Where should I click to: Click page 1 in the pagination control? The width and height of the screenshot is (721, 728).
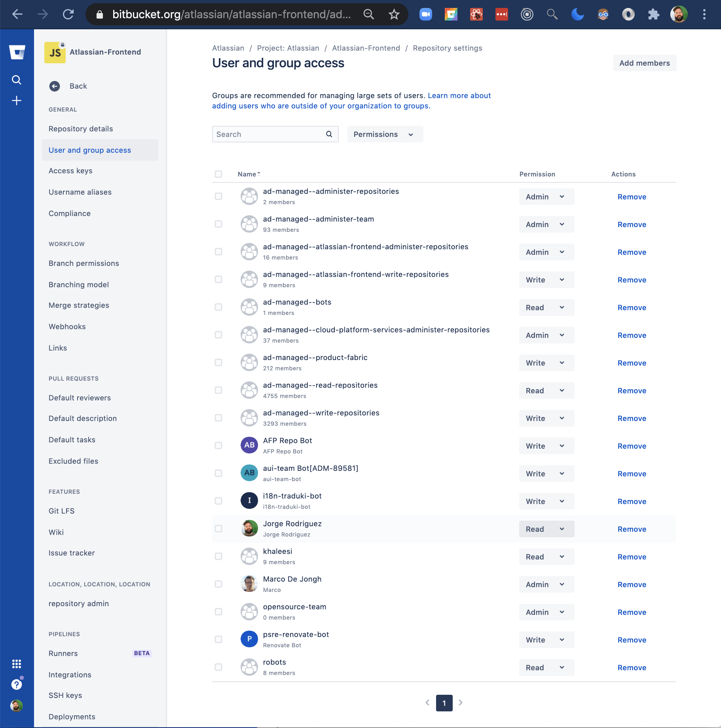tap(444, 703)
